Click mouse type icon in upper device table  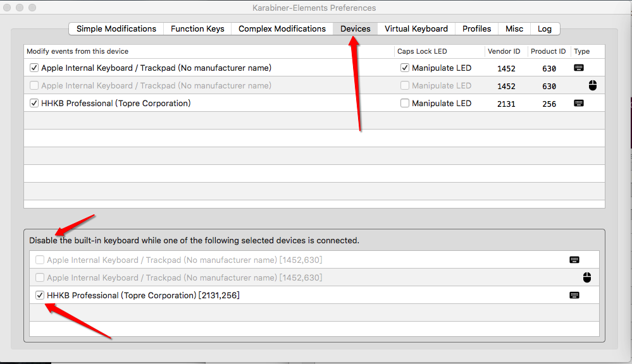tap(593, 85)
